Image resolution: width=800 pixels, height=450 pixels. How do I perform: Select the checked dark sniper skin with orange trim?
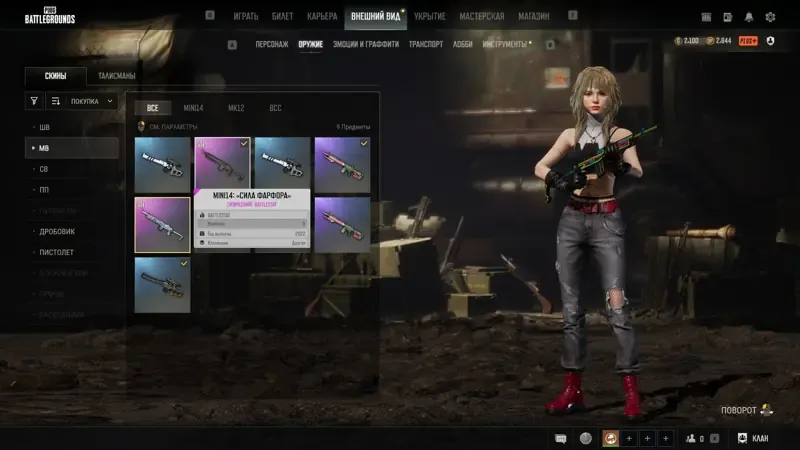point(162,285)
